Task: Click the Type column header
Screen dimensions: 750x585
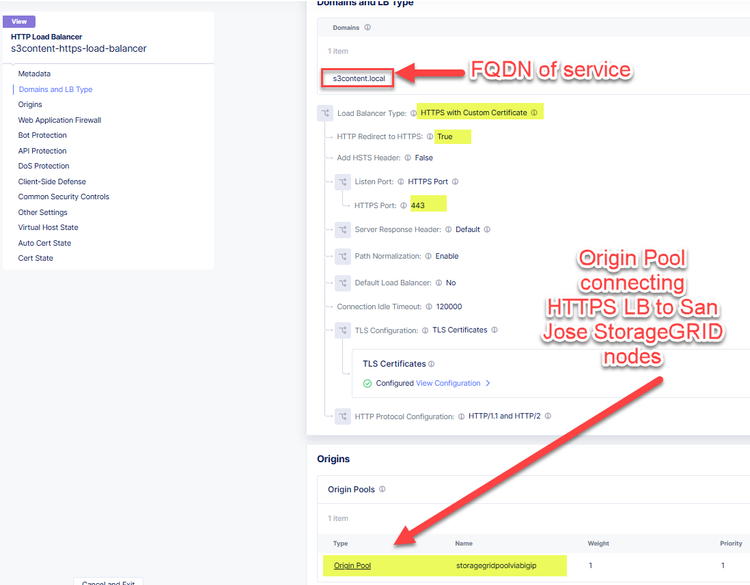Action: (341, 543)
